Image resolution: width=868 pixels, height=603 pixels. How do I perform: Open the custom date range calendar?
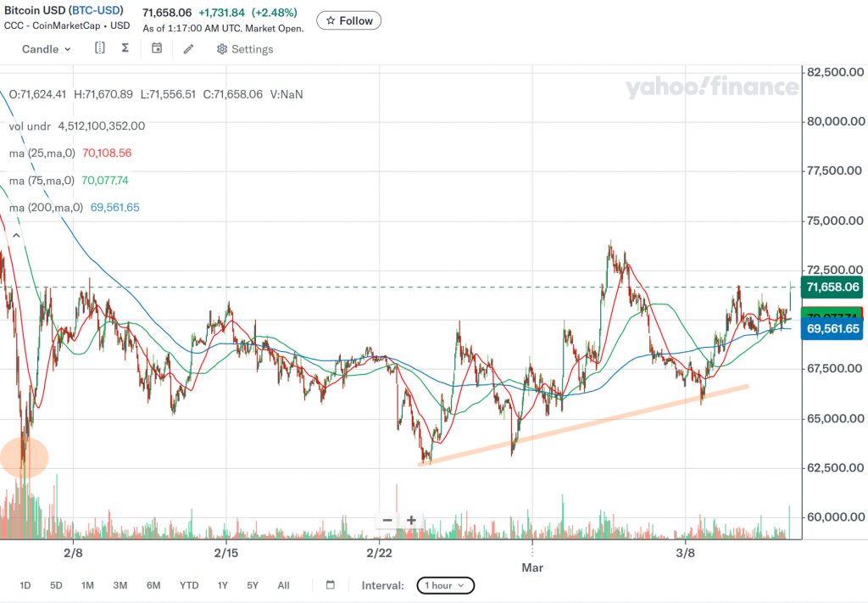point(331,585)
